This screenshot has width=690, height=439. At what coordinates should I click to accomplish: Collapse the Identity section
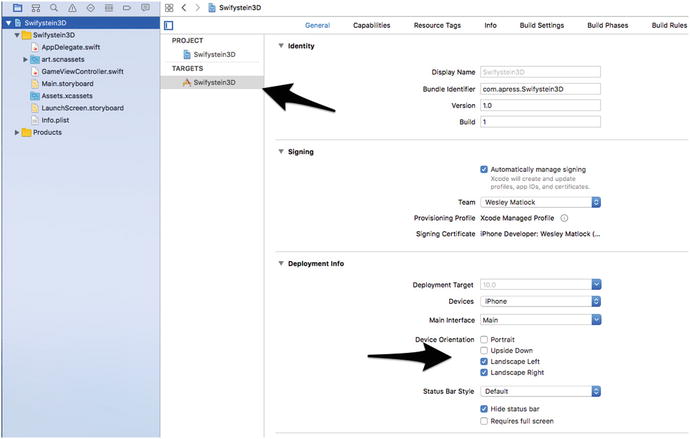(281, 46)
